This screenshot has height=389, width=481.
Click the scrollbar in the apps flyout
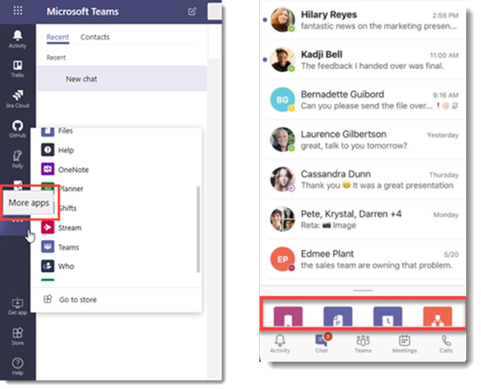pyautogui.click(x=198, y=229)
